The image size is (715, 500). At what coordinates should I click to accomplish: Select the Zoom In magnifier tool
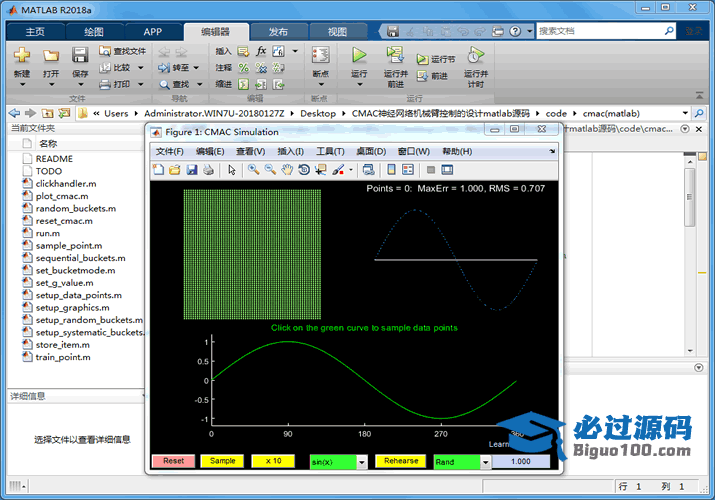pyautogui.click(x=254, y=170)
